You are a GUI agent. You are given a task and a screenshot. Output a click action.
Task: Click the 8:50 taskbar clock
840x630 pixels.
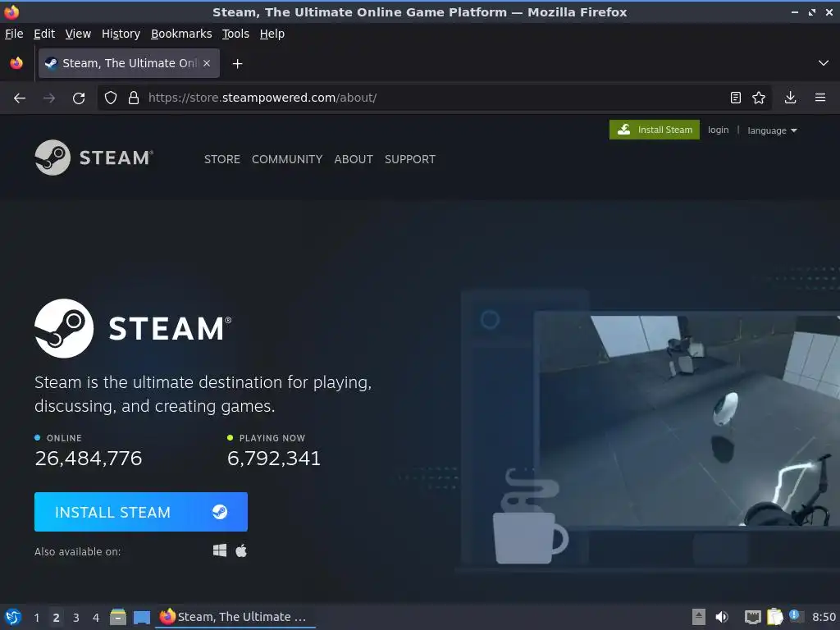coord(824,617)
